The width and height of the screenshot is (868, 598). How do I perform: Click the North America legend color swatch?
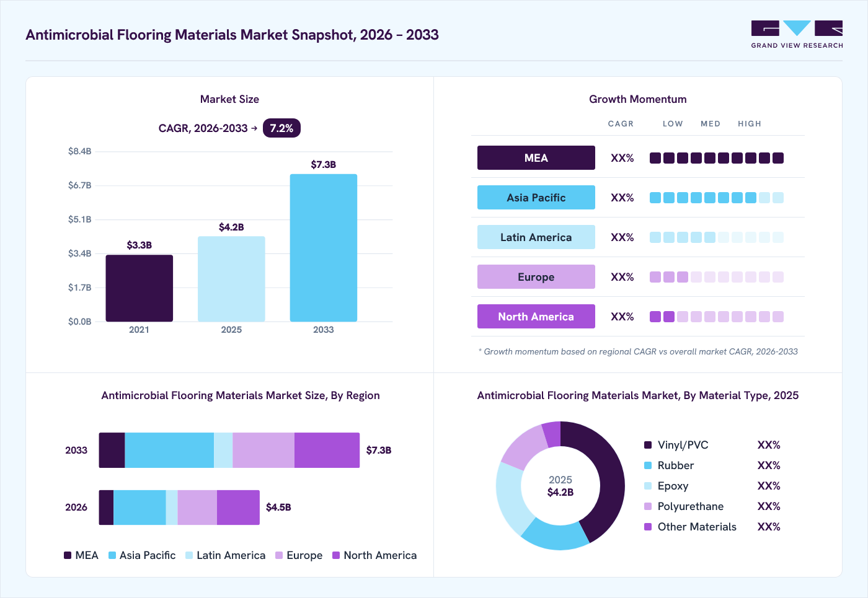pos(336,555)
